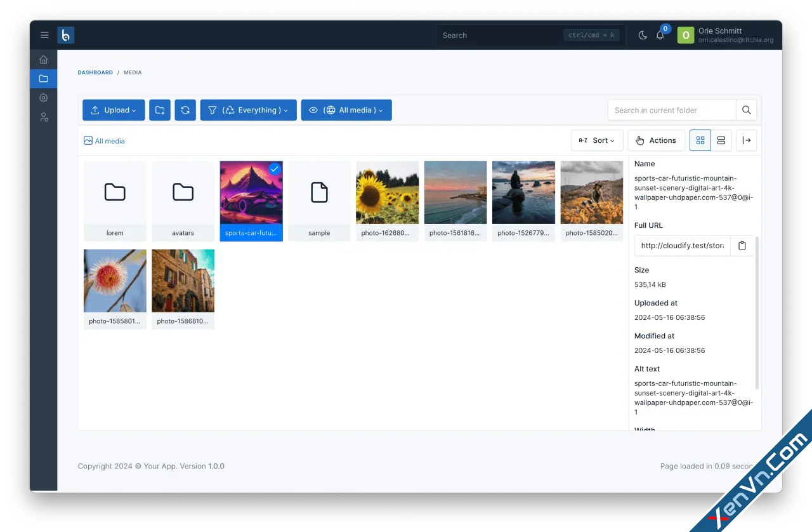The image size is (812, 532).
Task: Open the All media view dropdown
Action: click(346, 110)
